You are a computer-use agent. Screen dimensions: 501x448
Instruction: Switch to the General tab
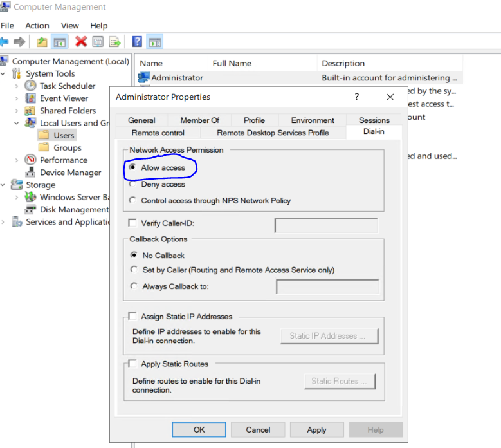click(141, 120)
